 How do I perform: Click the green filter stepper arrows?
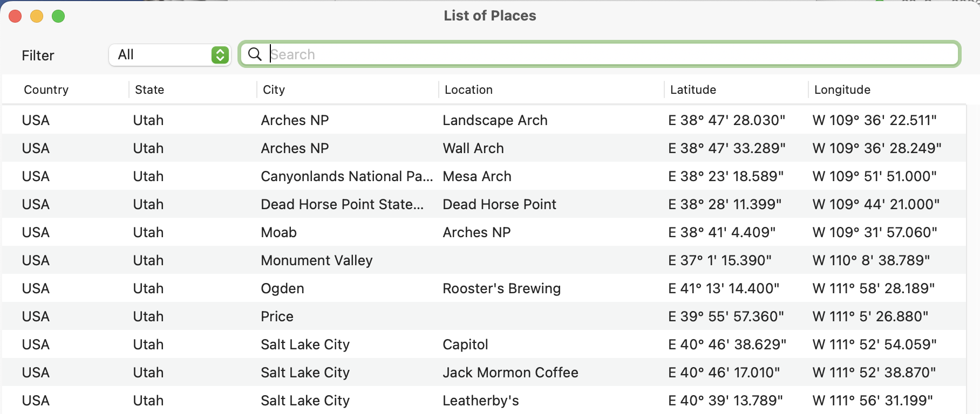tap(220, 54)
